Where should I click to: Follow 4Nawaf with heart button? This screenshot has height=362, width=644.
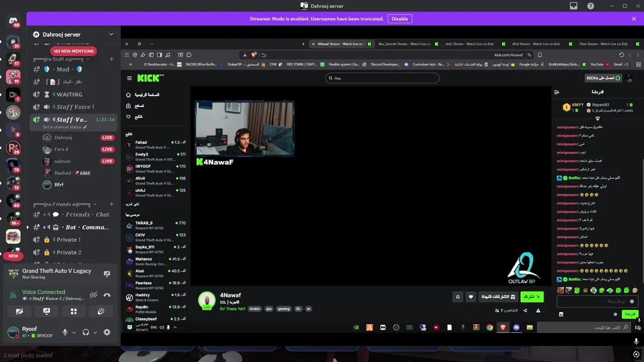(x=471, y=297)
